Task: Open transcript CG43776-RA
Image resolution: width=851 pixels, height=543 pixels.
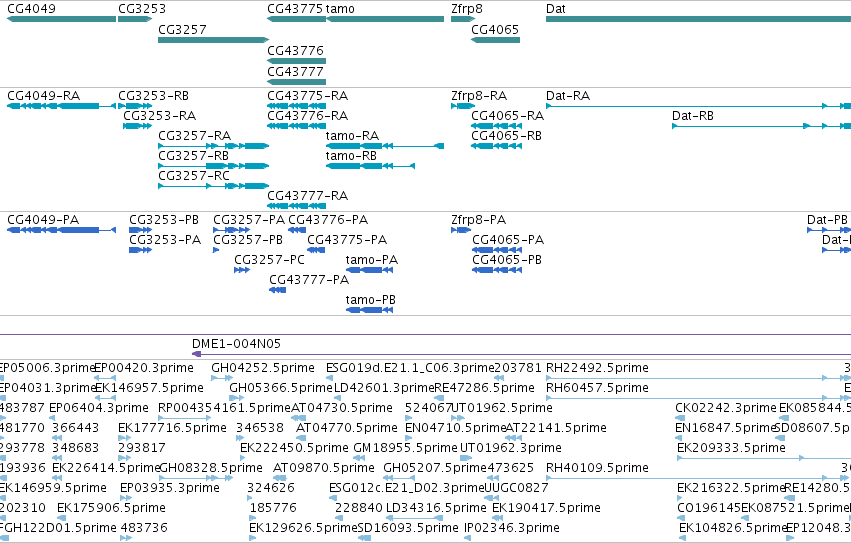Action: pos(296,126)
